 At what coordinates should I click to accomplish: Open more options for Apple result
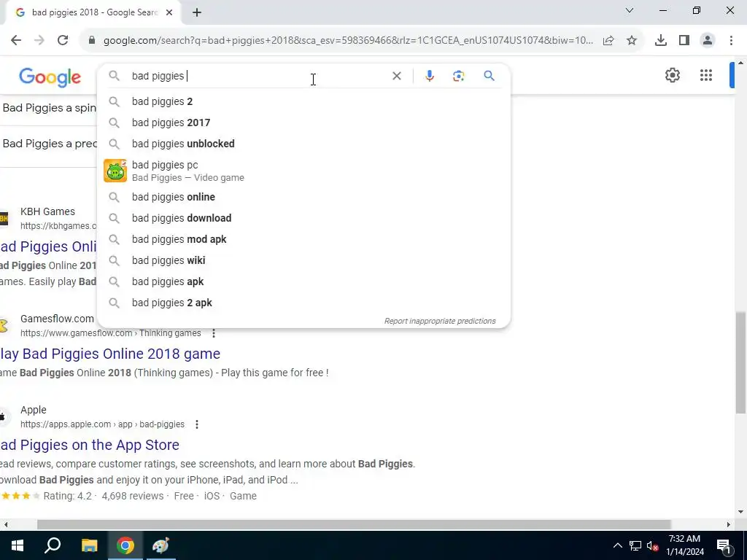pyautogui.click(x=197, y=424)
